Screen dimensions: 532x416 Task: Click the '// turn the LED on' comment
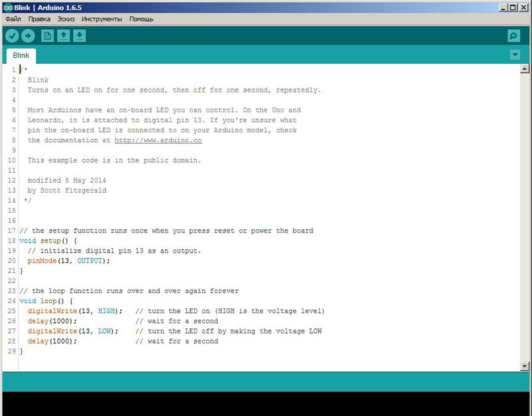230,311
